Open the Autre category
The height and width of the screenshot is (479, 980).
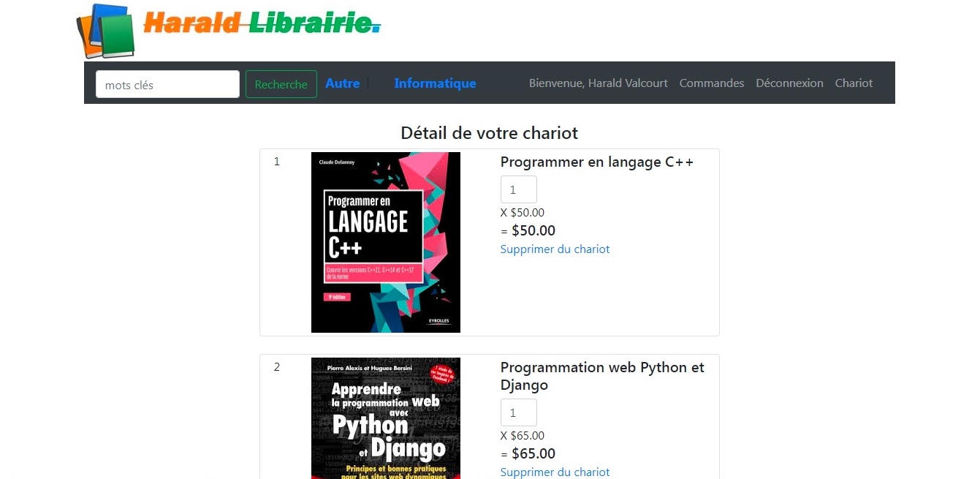pos(342,83)
